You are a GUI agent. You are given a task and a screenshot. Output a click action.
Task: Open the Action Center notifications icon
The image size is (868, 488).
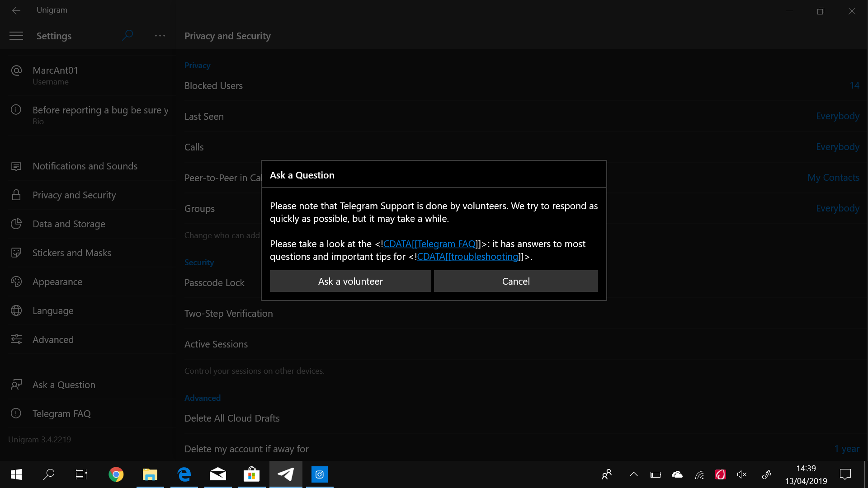point(845,474)
